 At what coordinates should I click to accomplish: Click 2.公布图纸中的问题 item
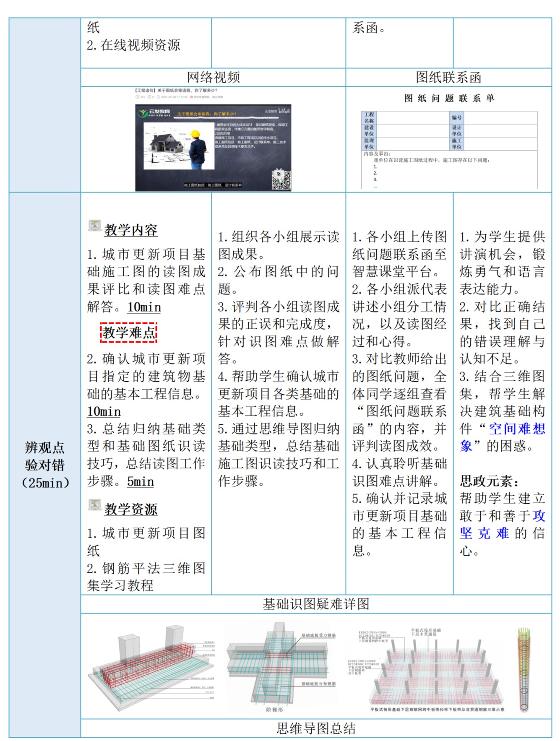coord(279,280)
